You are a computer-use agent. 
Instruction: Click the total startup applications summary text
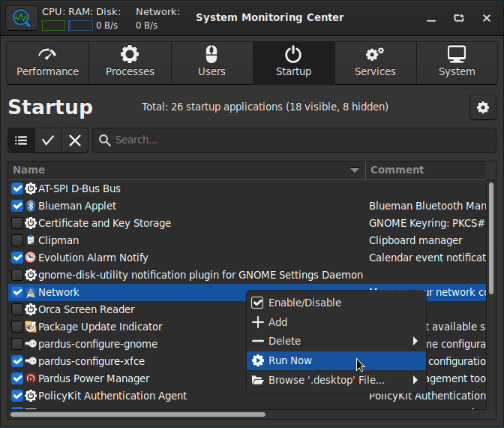point(265,107)
